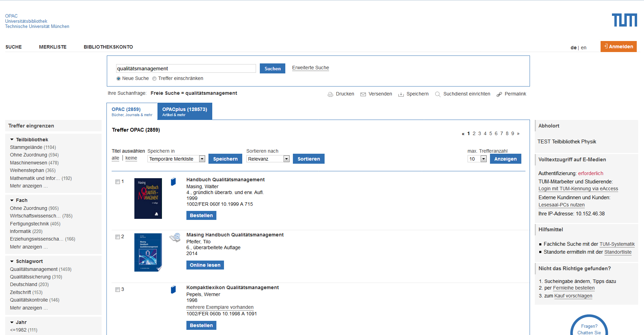Screen dimensions: 644x335
Task: Show more under Schlagwort via Mehr anzeigen
Action: point(29,308)
